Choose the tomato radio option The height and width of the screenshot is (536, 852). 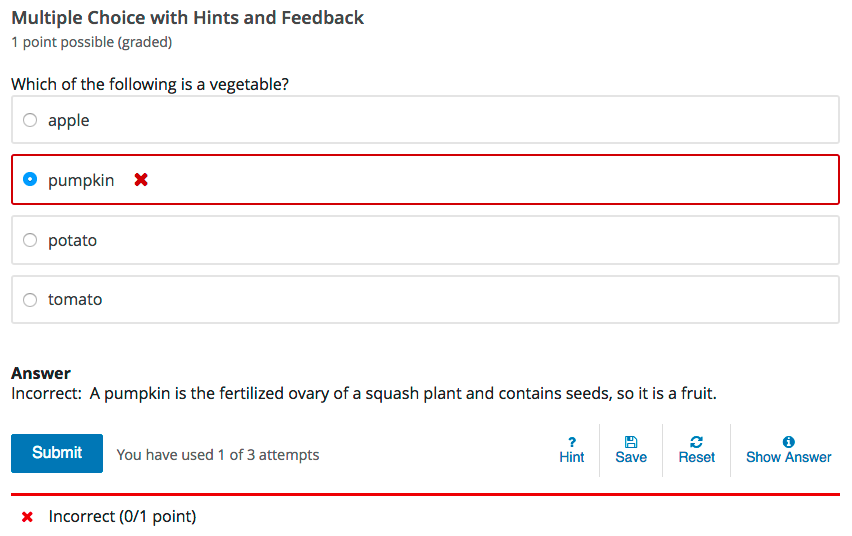tap(30, 299)
